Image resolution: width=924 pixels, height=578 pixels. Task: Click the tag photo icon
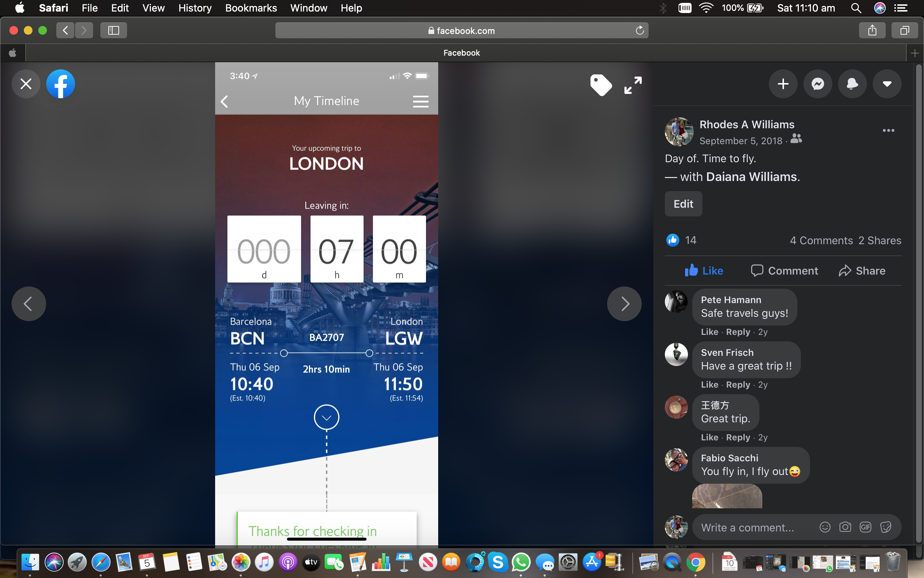pyautogui.click(x=601, y=85)
